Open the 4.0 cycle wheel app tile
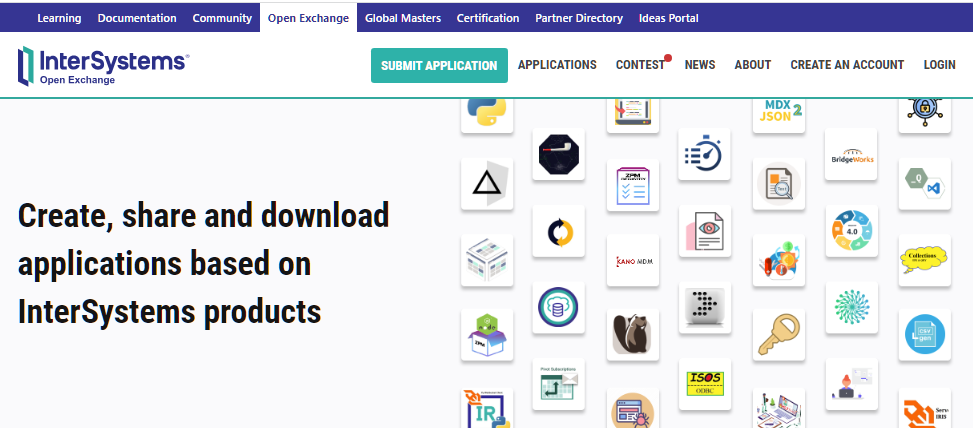The image size is (973, 445). (851, 231)
